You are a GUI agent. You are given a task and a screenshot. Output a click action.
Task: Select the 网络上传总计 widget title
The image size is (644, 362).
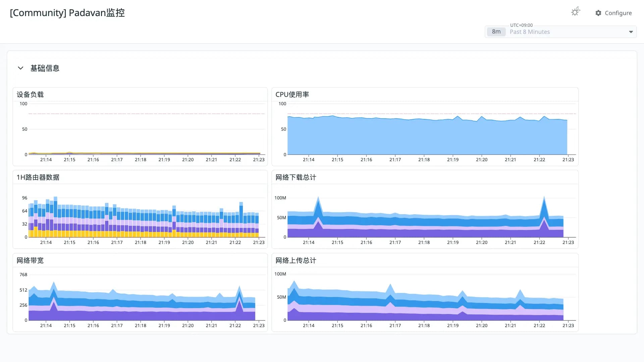pos(296,260)
